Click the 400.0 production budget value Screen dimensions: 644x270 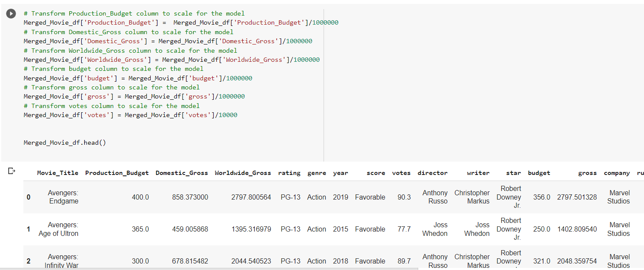click(x=140, y=197)
